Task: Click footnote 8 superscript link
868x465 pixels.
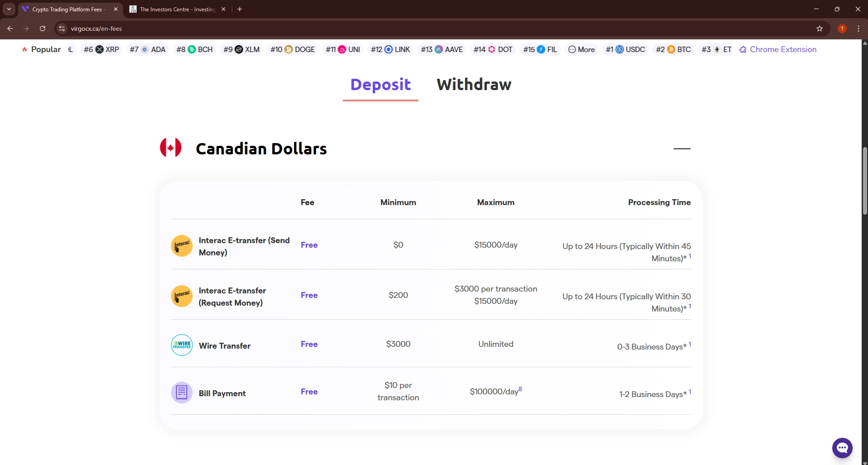Action: tap(520, 389)
